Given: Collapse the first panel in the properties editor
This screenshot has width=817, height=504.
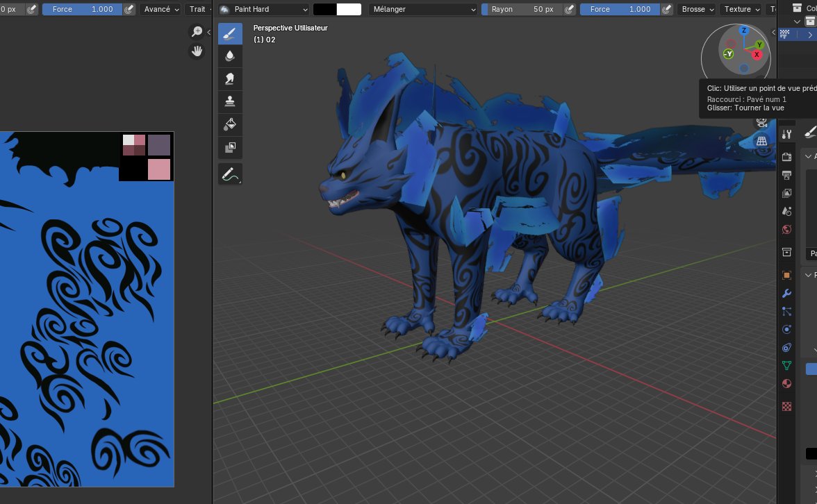Looking at the screenshot, I should point(808,156).
